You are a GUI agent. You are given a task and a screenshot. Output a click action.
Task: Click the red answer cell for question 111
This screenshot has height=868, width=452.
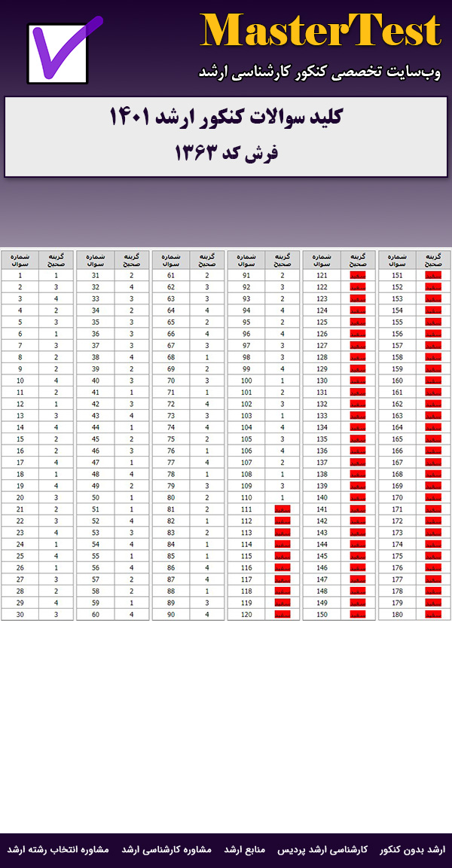tap(282, 509)
